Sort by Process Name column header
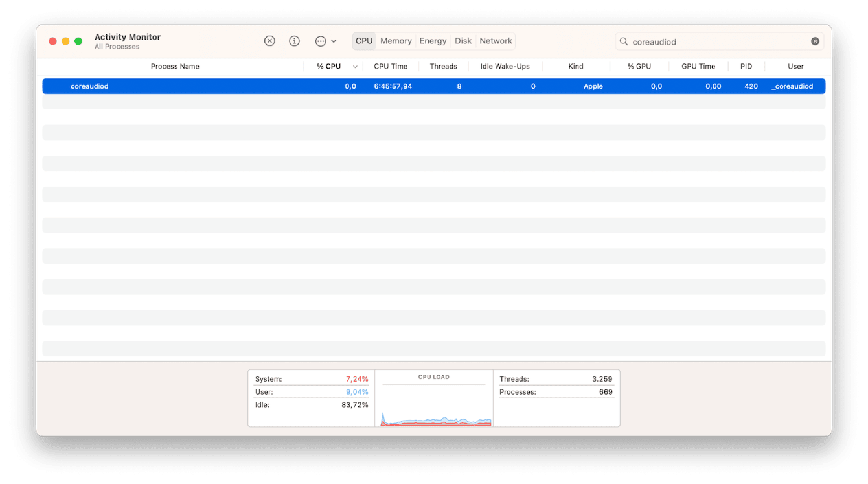 point(175,66)
